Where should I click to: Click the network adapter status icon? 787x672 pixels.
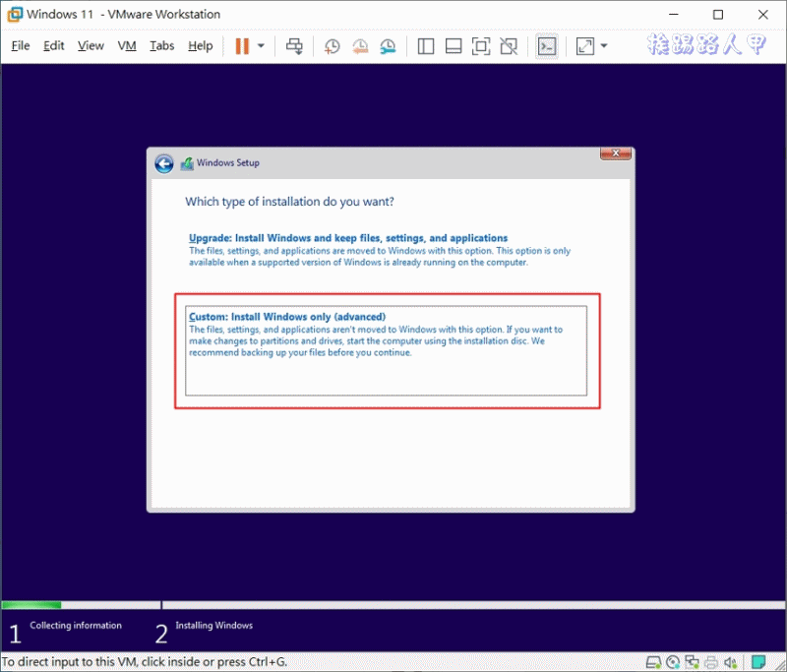pyautogui.click(x=692, y=662)
